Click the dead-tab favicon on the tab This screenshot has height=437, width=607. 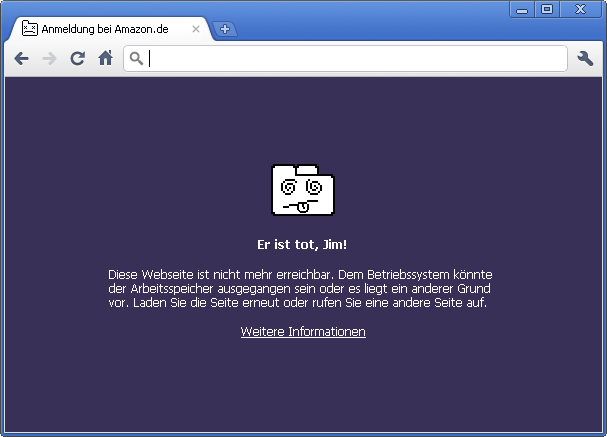click(x=29, y=28)
